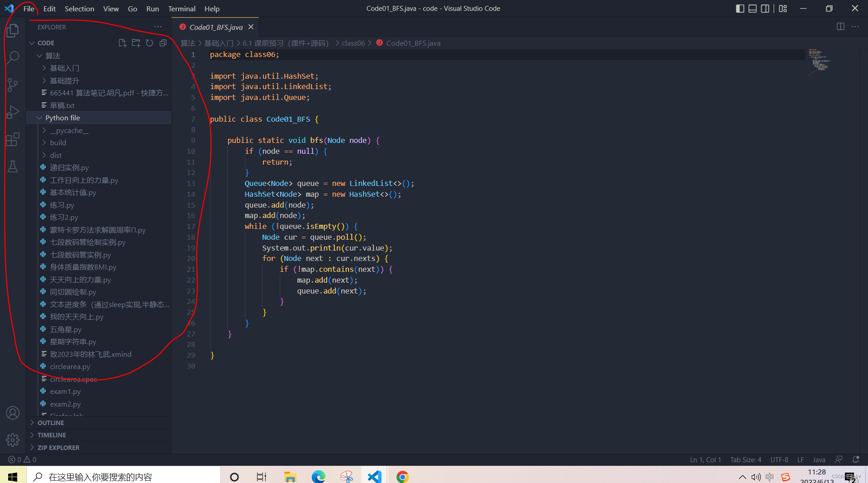Screen dimensions: 868x483
Task: Open notifications bell in status bar
Action: (856, 459)
